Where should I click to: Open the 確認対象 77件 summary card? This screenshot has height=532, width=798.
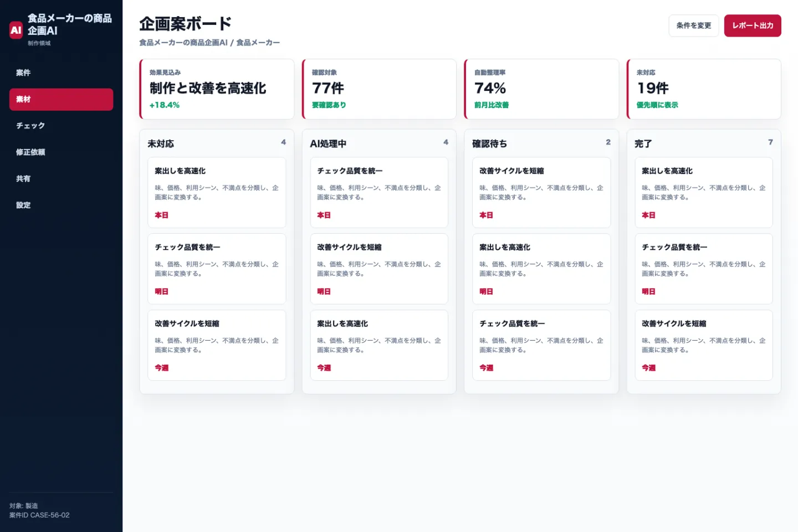(379, 89)
